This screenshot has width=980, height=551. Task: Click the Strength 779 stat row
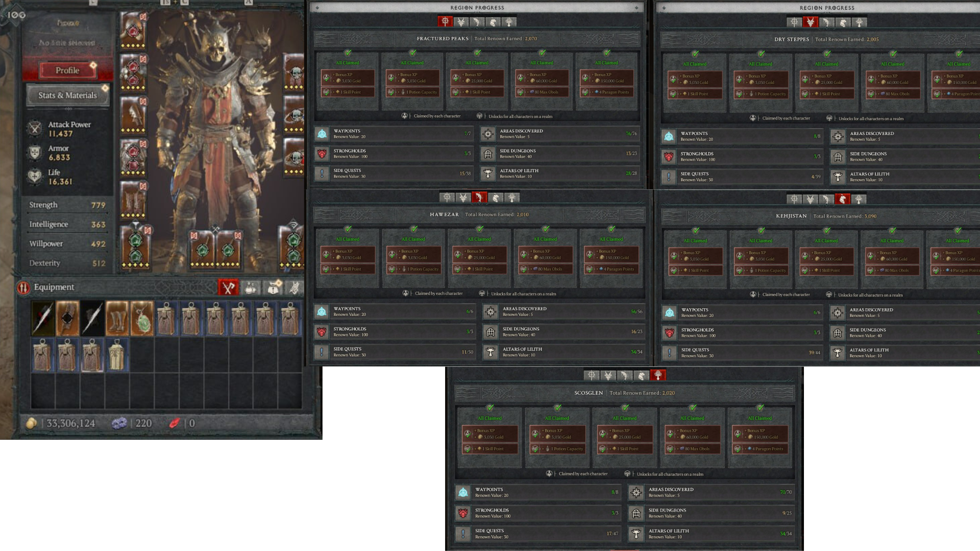67,205
